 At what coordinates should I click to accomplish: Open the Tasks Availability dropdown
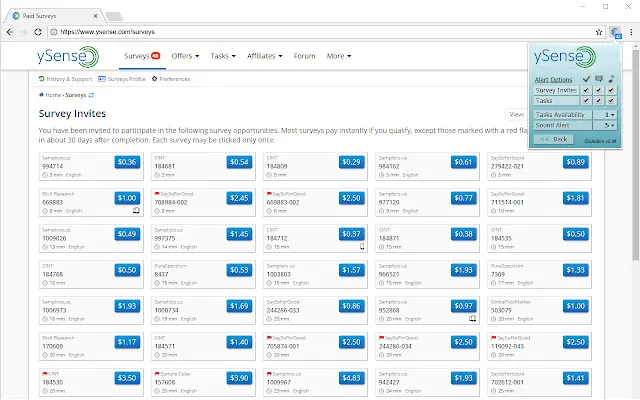click(x=609, y=114)
